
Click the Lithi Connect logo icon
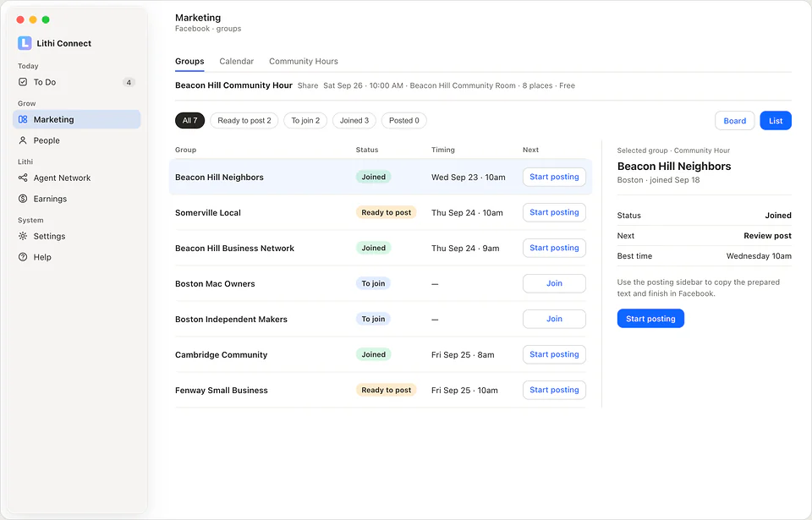pos(25,43)
